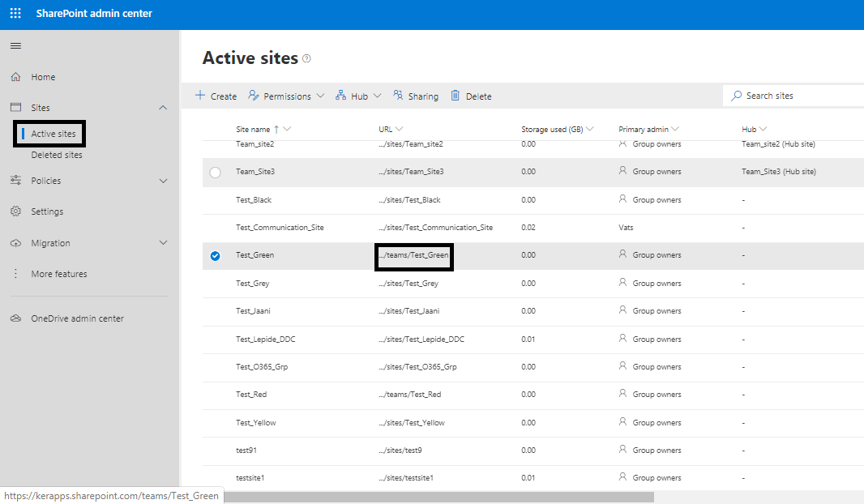Open OneDrive admin center link
Screen dimensions: 864x504
[x=77, y=318]
